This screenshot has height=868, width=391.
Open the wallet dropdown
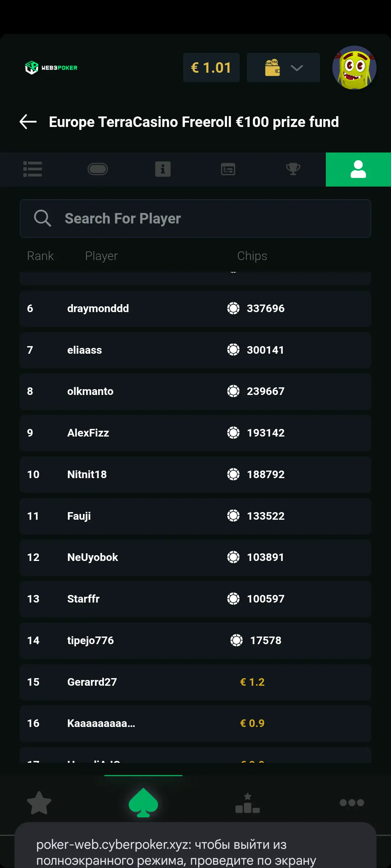click(x=283, y=68)
